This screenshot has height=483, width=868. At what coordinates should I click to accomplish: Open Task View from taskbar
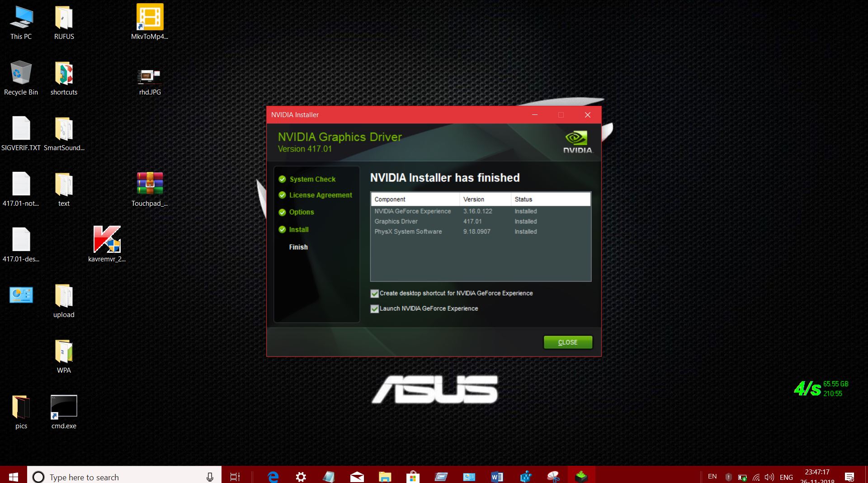click(235, 477)
